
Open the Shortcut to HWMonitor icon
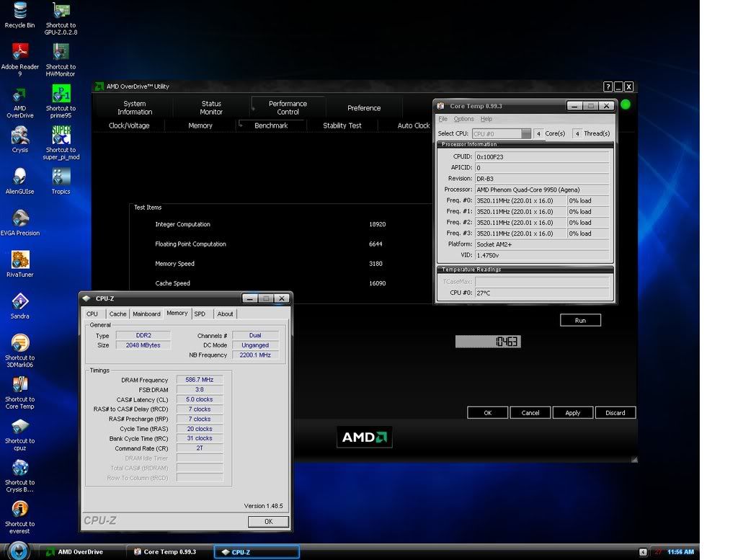point(61,60)
